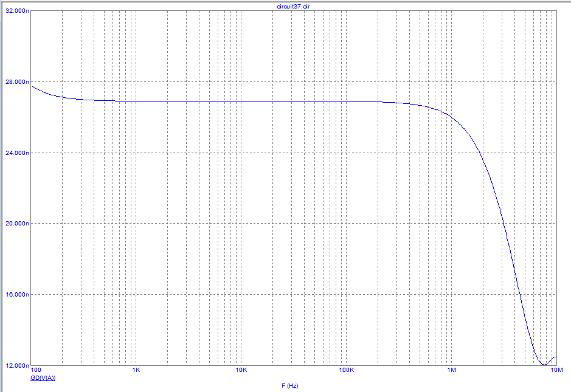Click the 1K frequency axis label

point(136,370)
